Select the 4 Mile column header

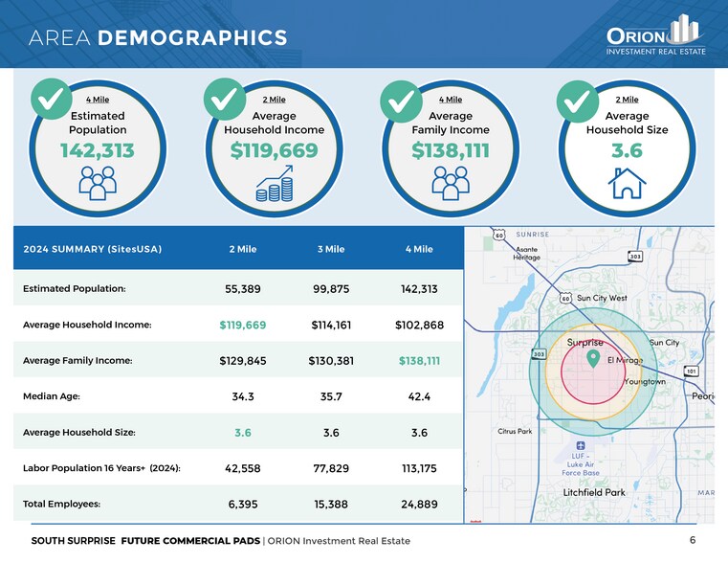pos(419,250)
